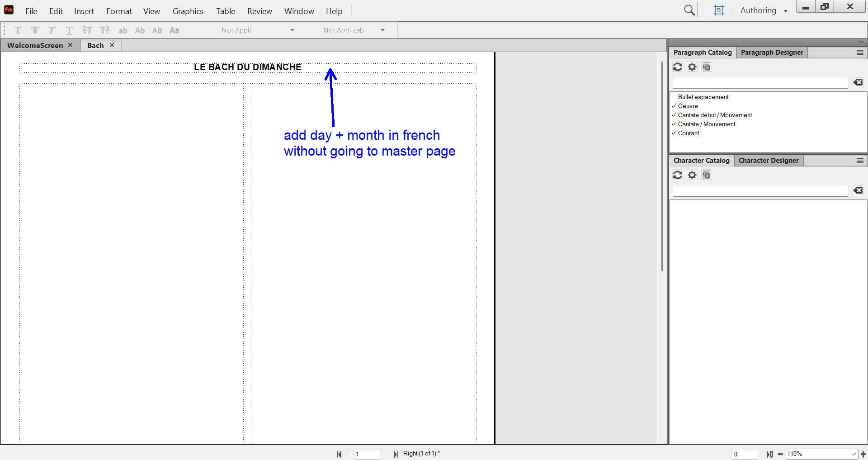
Task: Click the page number field
Action: pos(367,454)
